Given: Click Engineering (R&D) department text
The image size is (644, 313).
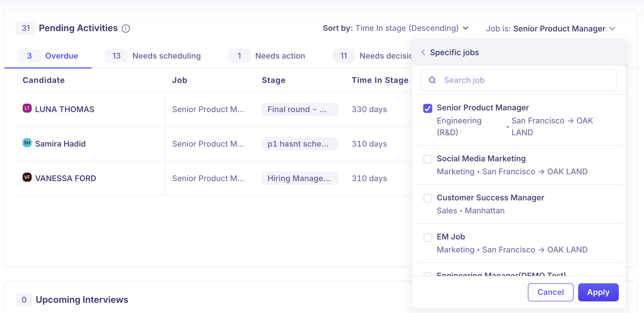Looking at the screenshot, I should pos(459,127).
